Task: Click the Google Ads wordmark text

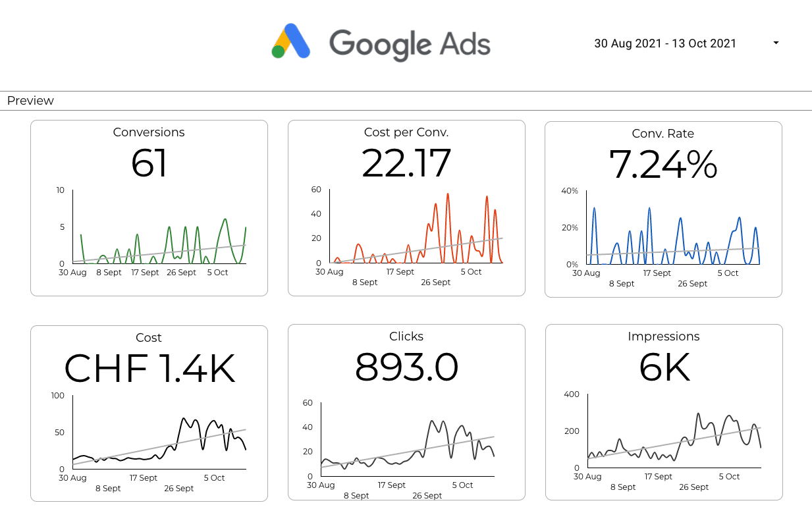Action: 410,45
